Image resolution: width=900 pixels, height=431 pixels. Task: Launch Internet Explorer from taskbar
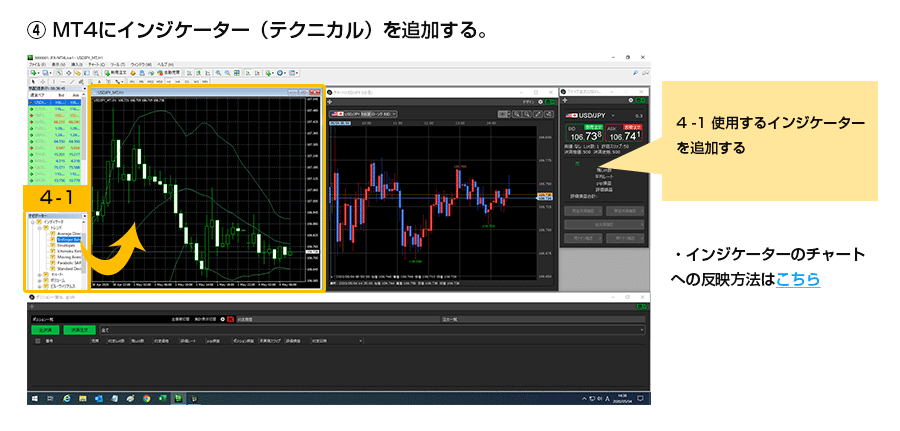pyautogui.click(x=67, y=398)
